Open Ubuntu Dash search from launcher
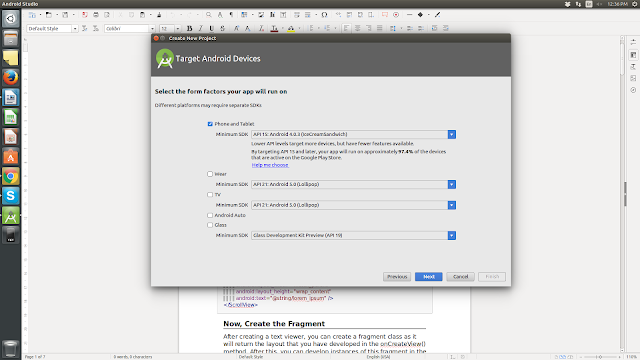This screenshot has height=360, width=640. point(11,19)
